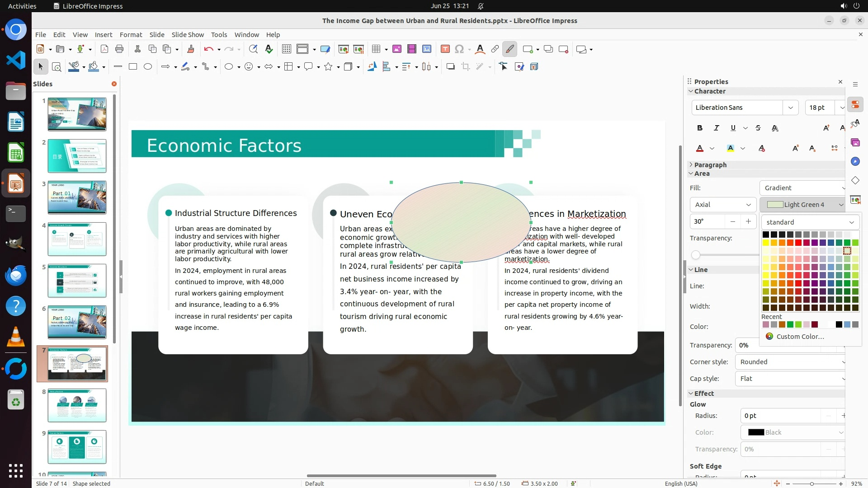Image resolution: width=868 pixels, height=488 pixels.
Task: Open the Axial gradient type dropdown
Action: 722,205
